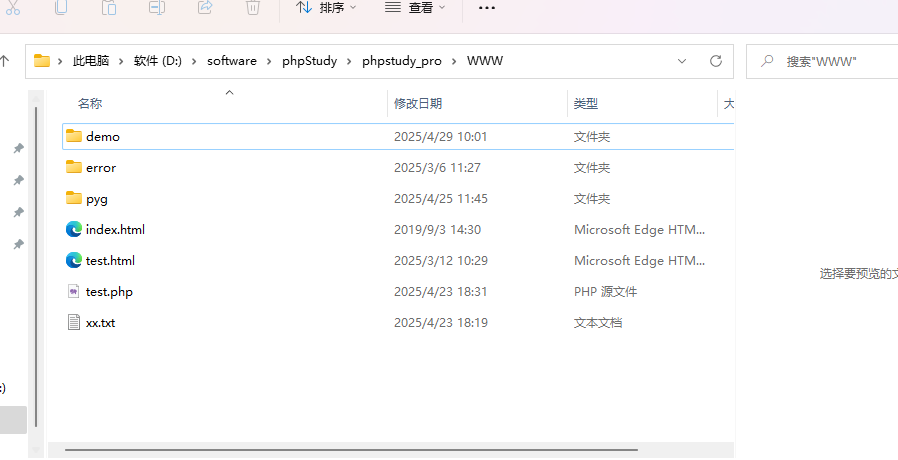Select the index.html file

click(397, 229)
